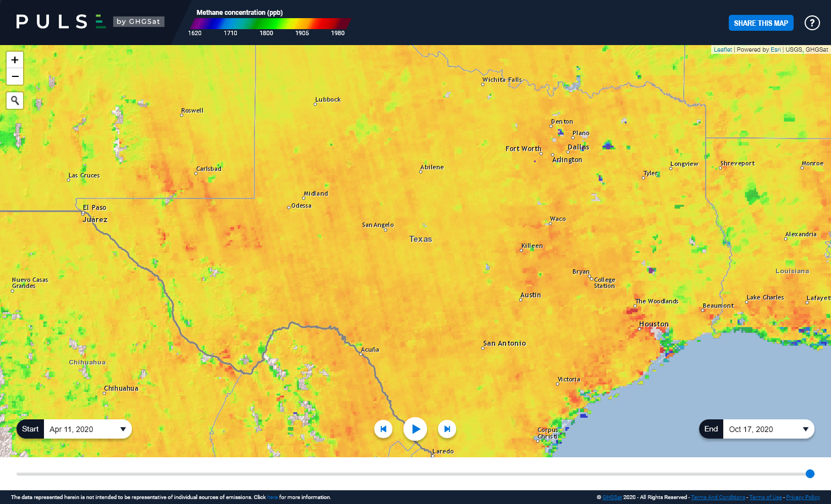Click the timeline slider handle at the right

[x=810, y=473]
